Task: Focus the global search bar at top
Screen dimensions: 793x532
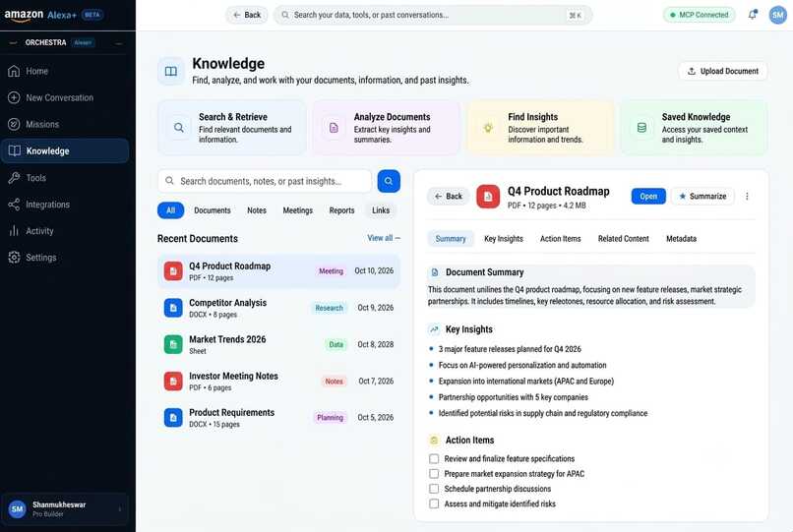Action: [x=433, y=15]
